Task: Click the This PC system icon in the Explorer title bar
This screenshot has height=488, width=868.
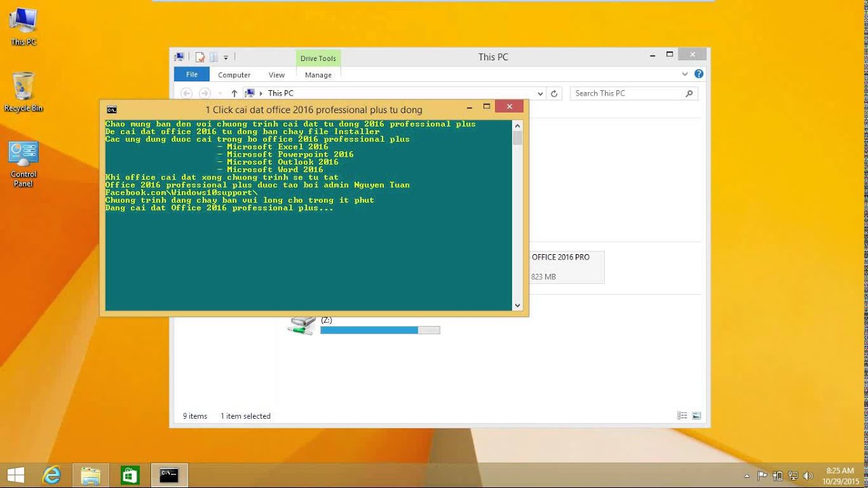Action: tap(180, 57)
